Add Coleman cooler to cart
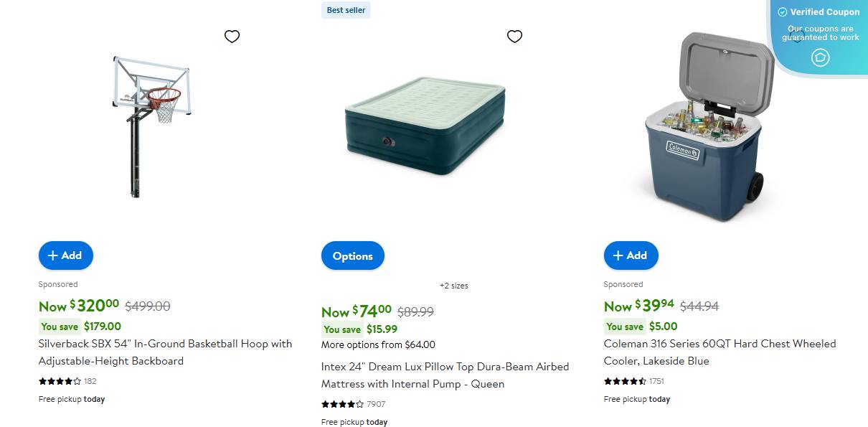 pyautogui.click(x=631, y=255)
